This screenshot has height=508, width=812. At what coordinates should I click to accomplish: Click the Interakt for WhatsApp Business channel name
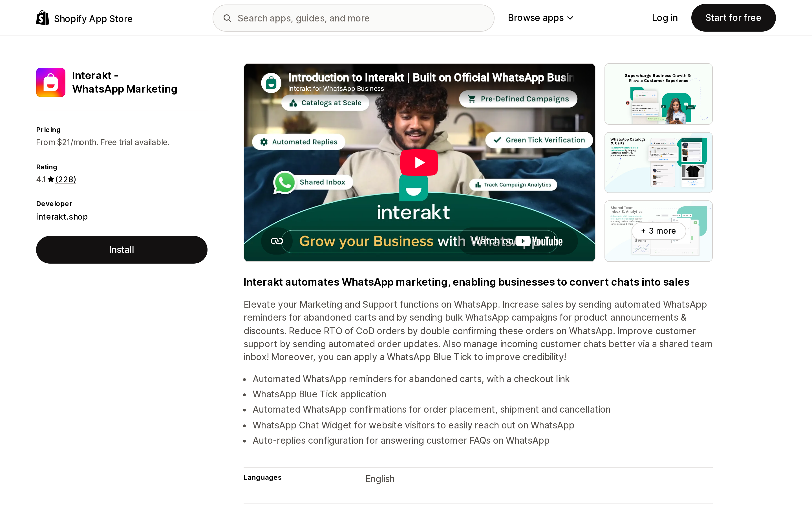point(336,88)
